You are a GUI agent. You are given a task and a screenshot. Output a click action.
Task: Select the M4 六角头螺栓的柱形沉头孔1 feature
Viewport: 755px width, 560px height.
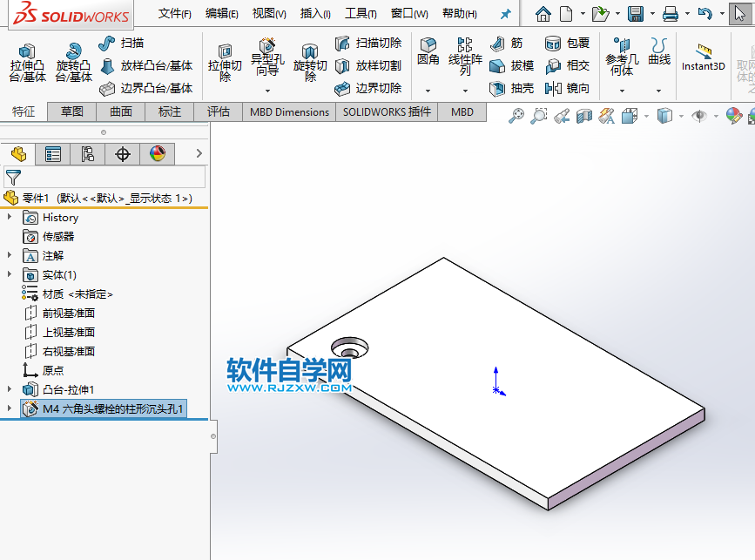coord(103,408)
